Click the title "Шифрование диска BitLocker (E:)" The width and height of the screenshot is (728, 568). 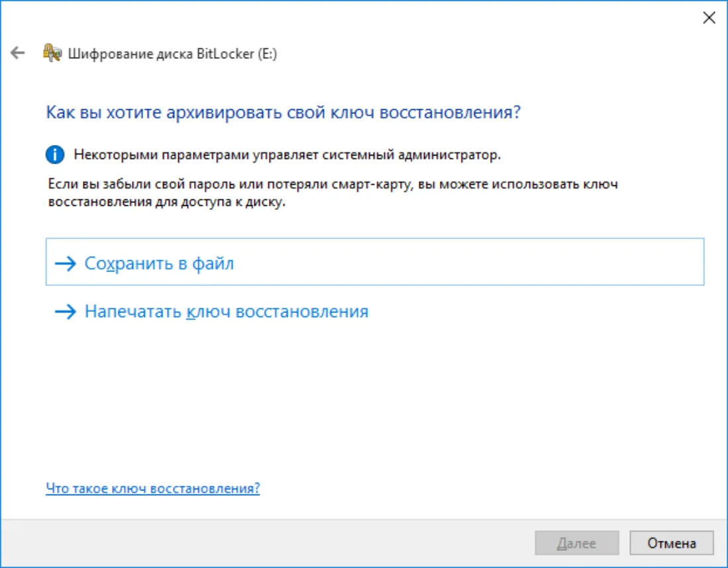click(172, 54)
